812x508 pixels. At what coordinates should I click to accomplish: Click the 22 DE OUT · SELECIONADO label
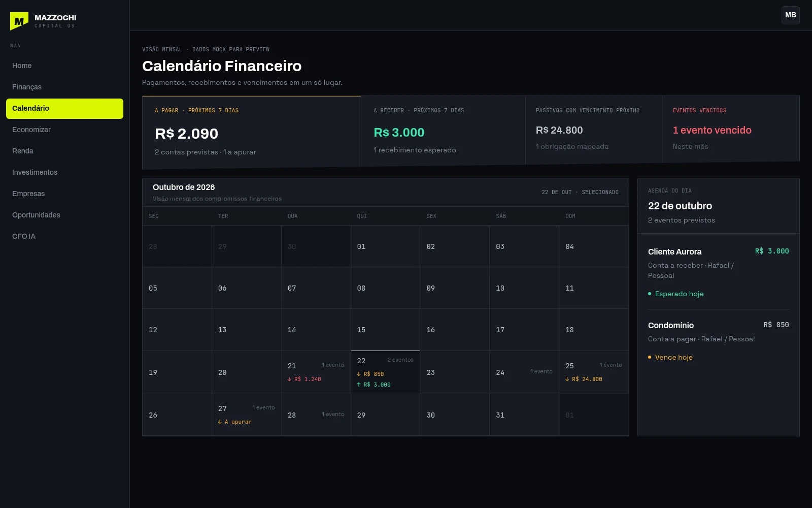pyautogui.click(x=580, y=192)
